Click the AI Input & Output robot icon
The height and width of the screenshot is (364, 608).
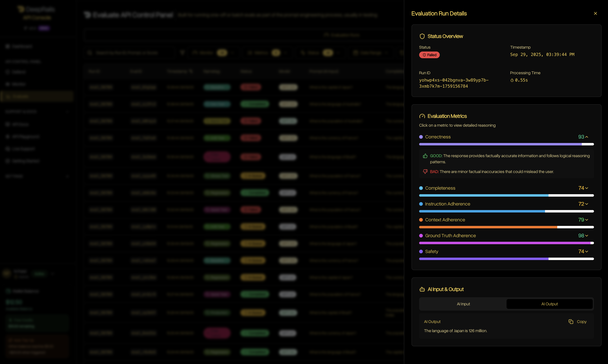(422, 289)
